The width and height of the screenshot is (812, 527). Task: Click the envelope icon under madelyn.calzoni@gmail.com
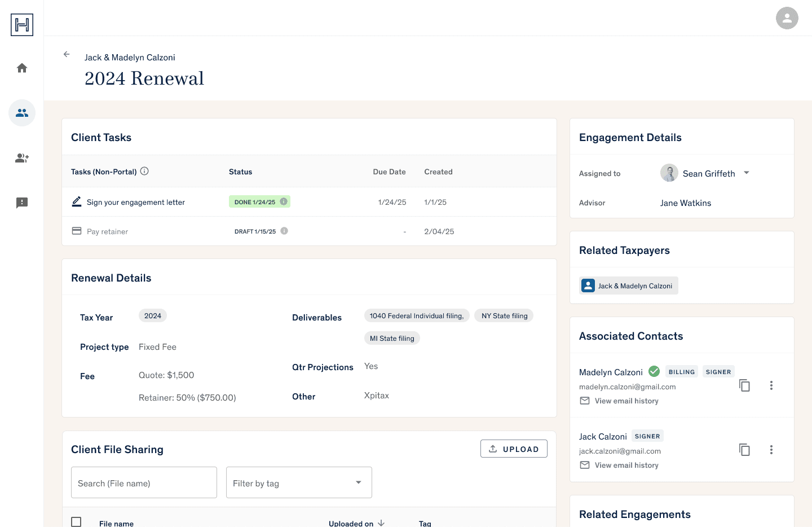coord(585,401)
